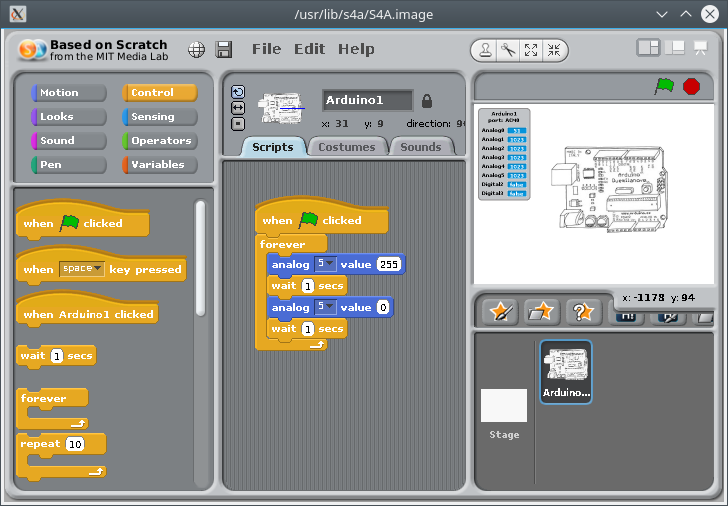Open the File menu
The image size is (728, 506).
(266, 49)
